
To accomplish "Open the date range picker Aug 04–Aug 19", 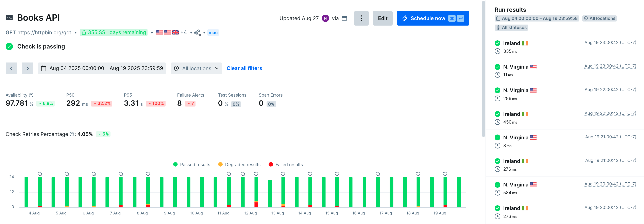I will pyautogui.click(x=102, y=68).
